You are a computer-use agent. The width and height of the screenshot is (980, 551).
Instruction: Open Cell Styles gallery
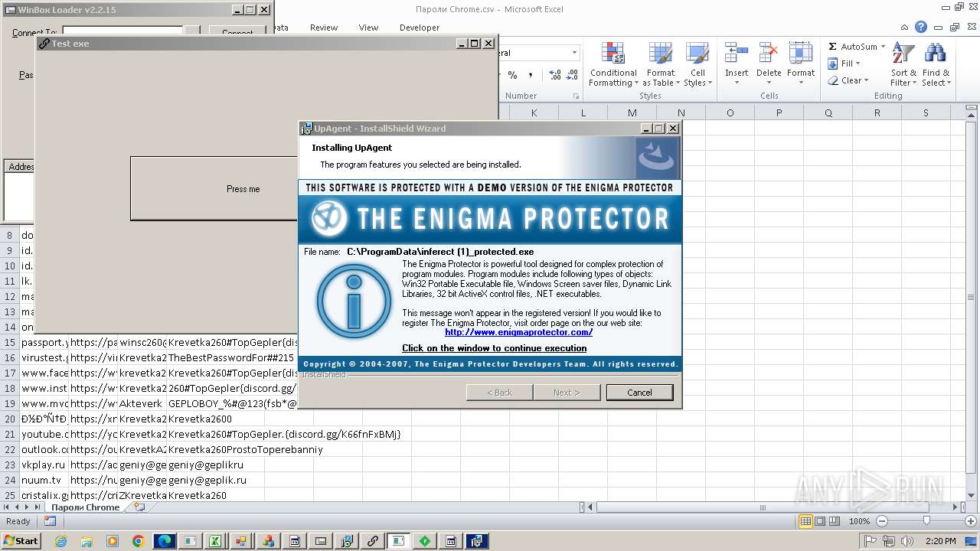[x=697, y=65]
